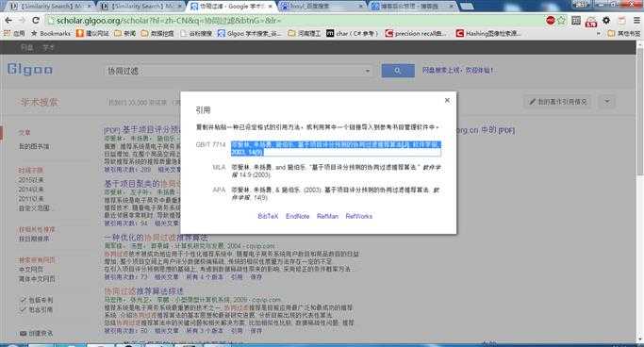Close the 引用 citation dialog
The height and width of the screenshot is (347, 644).
point(447,100)
